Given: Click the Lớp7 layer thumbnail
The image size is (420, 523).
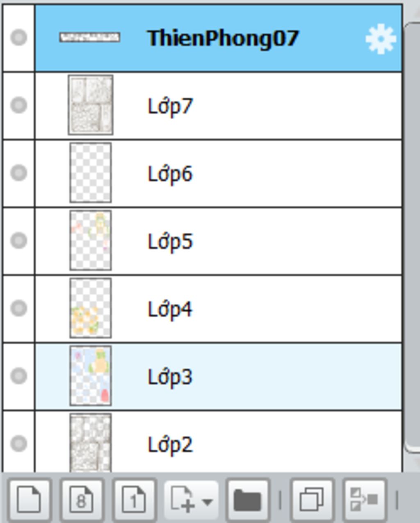Looking at the screenshot, I should point(91,105).
